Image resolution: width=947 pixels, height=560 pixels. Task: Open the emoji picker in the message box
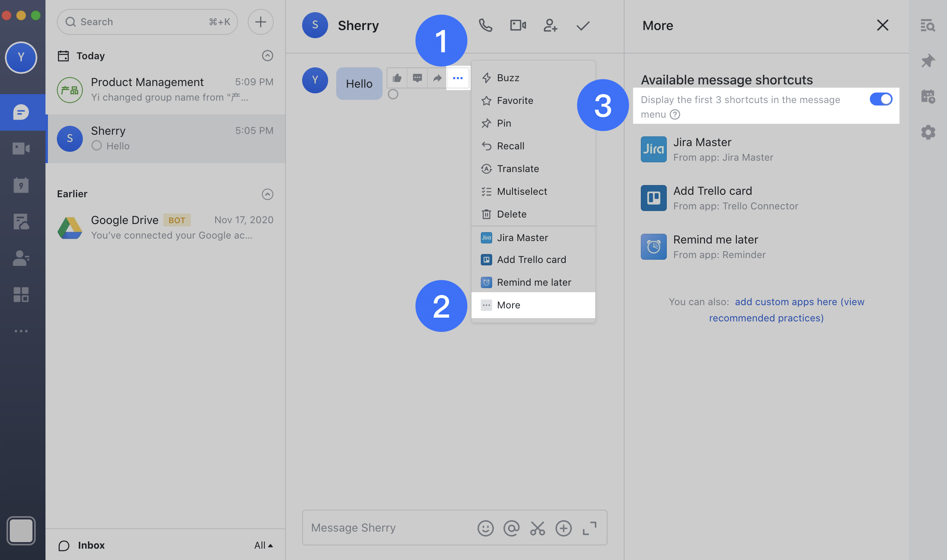coord(485,528)
